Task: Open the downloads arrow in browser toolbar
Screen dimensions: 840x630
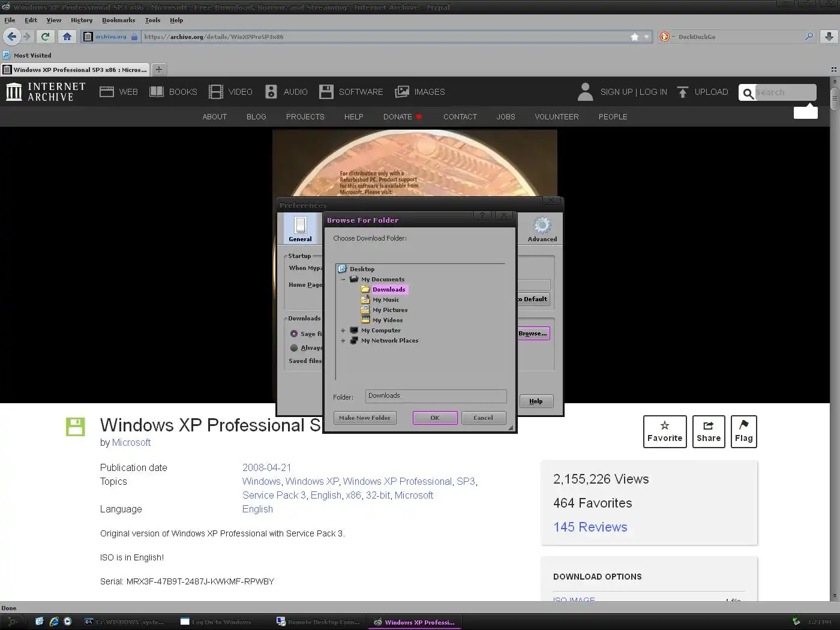Action: (x=829, y=37)
